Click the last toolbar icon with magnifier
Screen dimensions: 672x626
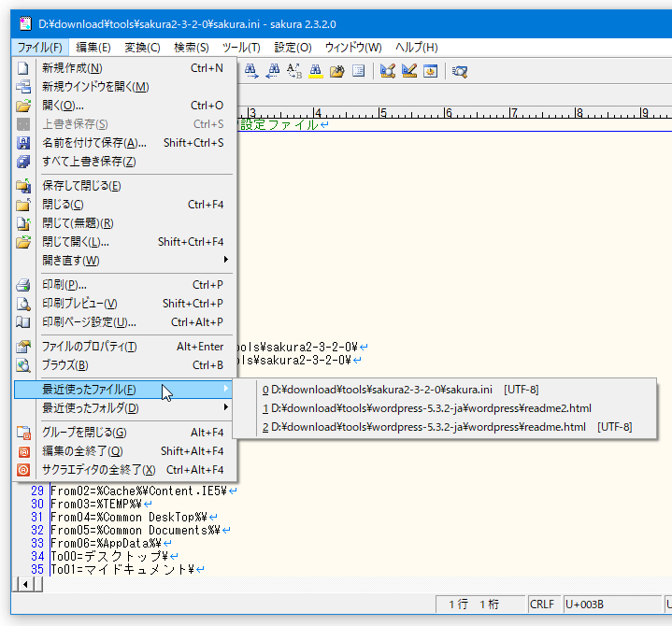pyautogui.click(x=460, y=71)
